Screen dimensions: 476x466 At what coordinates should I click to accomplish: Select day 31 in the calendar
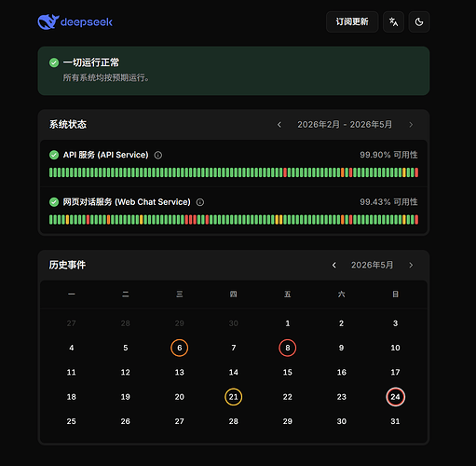click(395, 421)
